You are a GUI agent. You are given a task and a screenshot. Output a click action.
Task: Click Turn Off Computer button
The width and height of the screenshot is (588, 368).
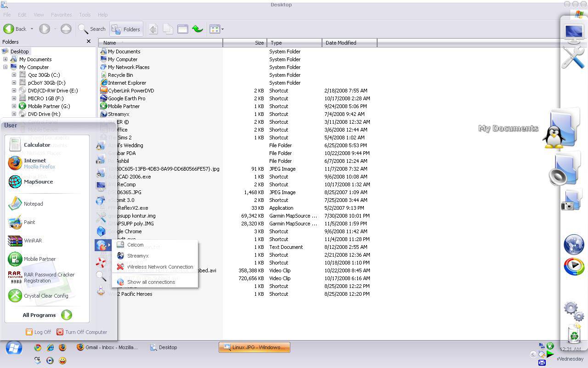(82, 332)
